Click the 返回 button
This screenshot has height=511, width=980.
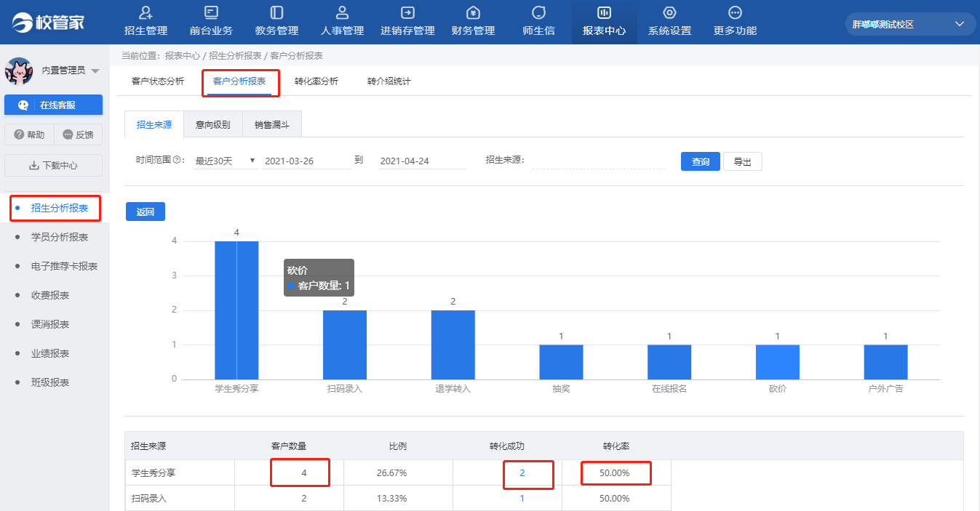146,212
